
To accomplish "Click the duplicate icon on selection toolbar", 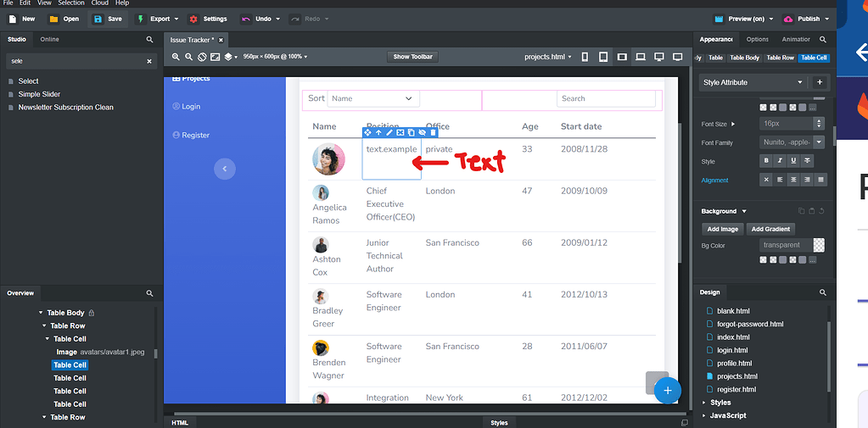I will click(x=411, y=132).
